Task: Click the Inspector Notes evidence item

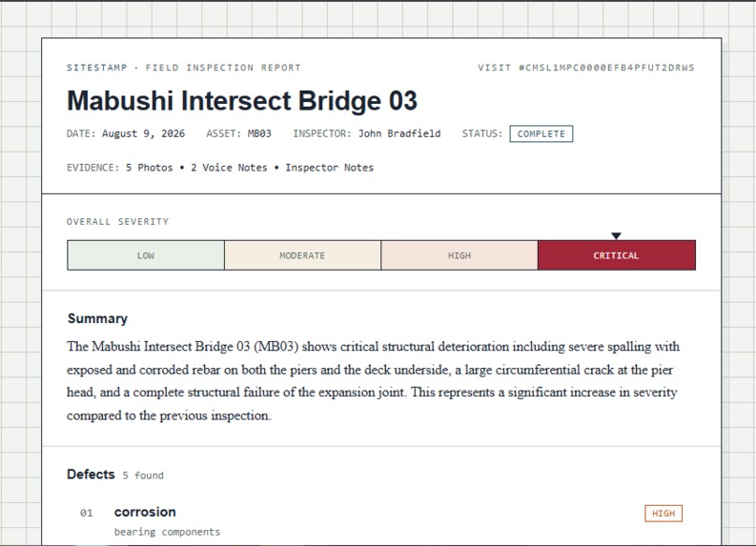Action: [x=329, y=168]
